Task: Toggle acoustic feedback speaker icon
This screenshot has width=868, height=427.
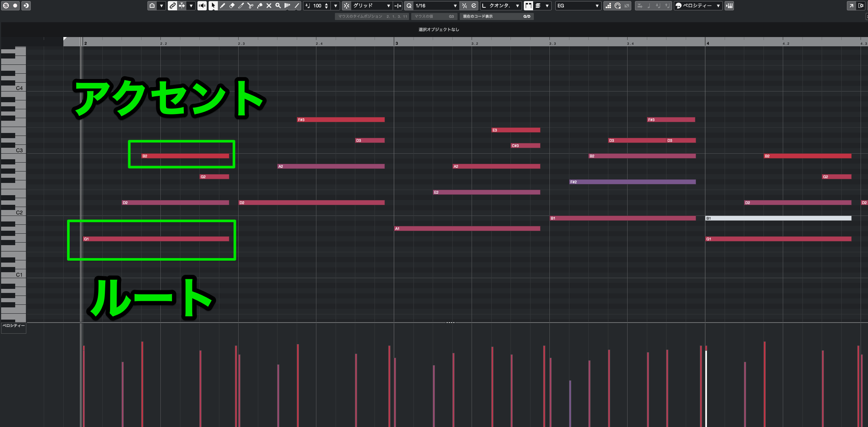Action: [x=202, y=6]
